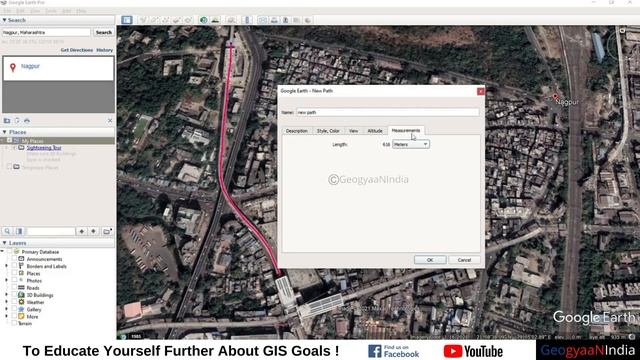Select the Add Polygon toolbar icon
Viewport: 640px width, 360px height.
pos(154,20)
